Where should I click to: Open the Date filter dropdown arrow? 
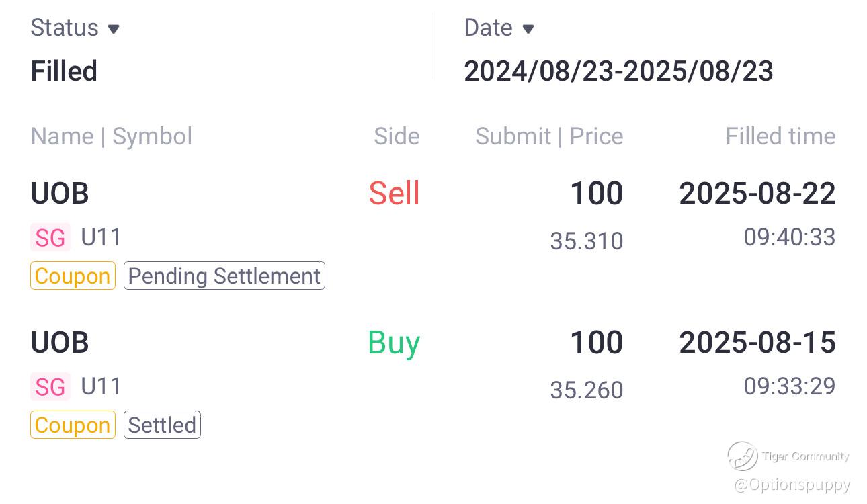point(528,29)
